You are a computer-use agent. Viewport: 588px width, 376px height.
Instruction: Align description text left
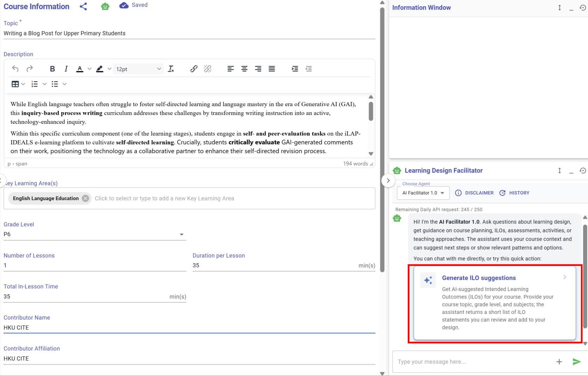[231, 69]
